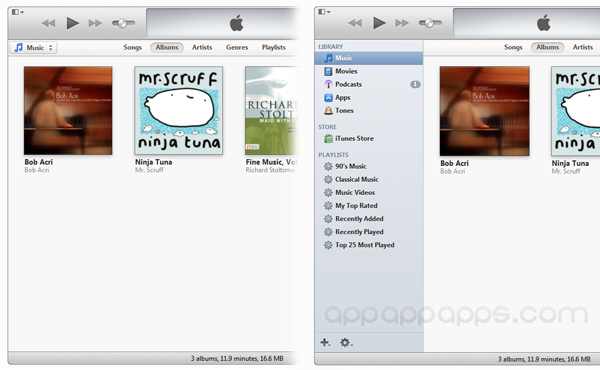
Task: Select Albums tab in left window
Action: tap(167, 47)
